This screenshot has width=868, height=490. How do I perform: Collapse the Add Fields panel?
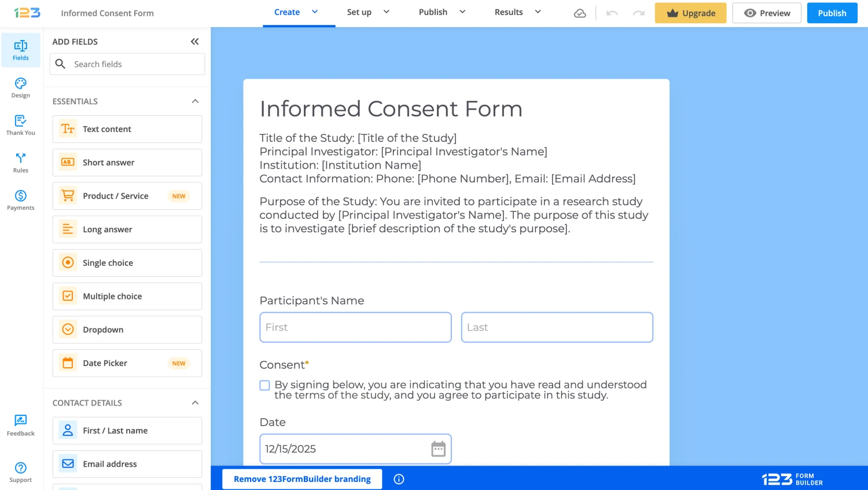click(x=194, y=42)
